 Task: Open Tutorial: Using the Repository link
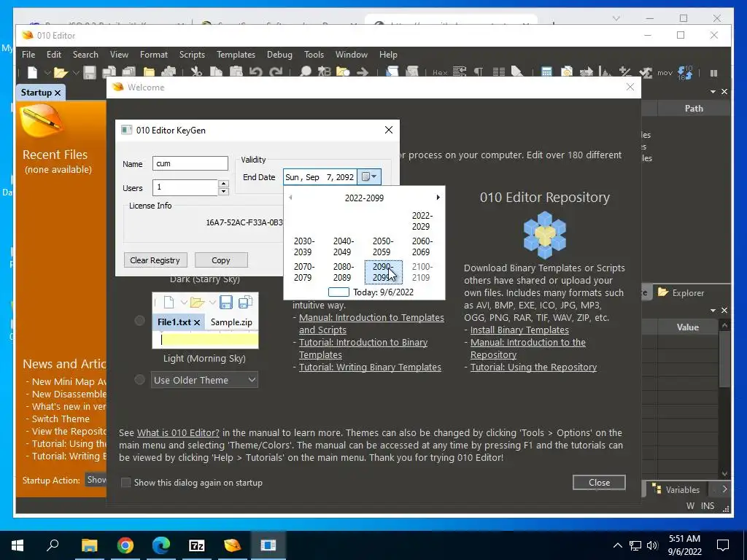tap(533, 367)
